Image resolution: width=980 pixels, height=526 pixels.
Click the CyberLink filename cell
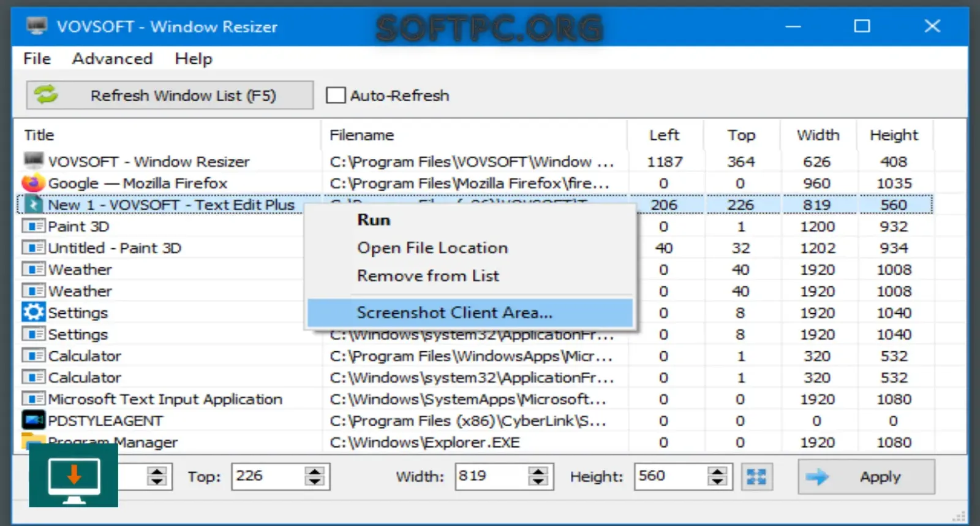click(468, 421)
